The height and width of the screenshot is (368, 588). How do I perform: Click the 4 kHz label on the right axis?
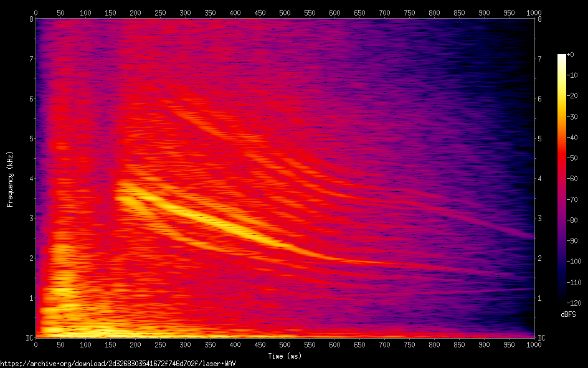pyautogui.click(x=540, y=179)
